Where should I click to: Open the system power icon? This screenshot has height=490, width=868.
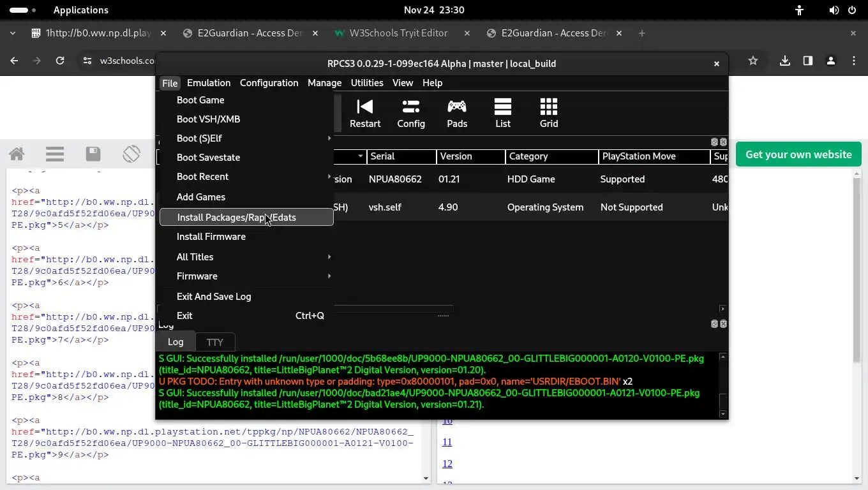[x=852, y=10]
